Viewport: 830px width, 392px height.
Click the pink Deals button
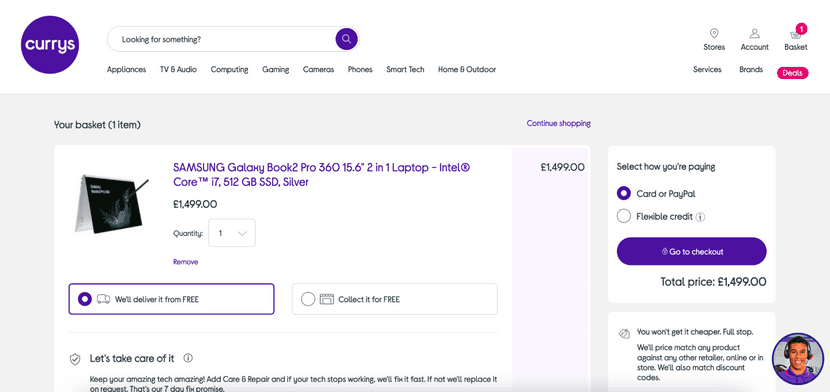[x=792, y=73]
